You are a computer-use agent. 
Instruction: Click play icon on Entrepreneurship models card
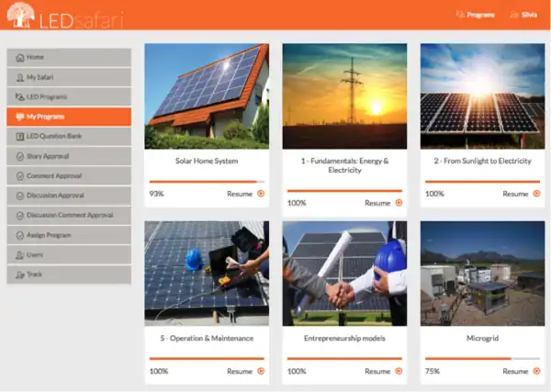pos(399,371)
